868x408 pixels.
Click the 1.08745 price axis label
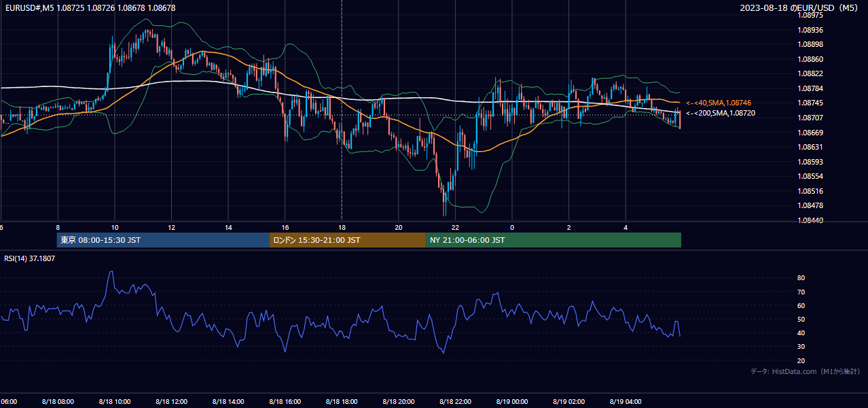point(810,103)
